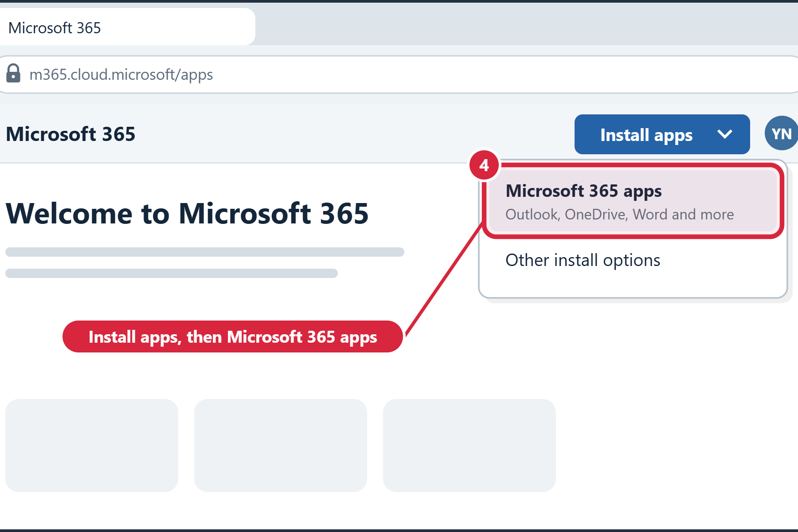
Task: Select Microsoft 365 apps menu option
Action: click(x=634, y=201)
